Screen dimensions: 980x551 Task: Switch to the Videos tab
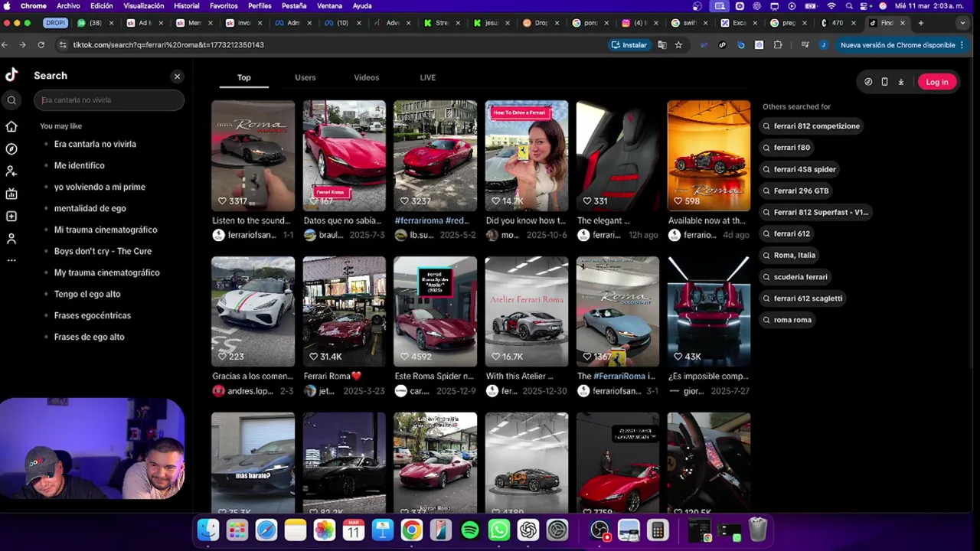coord(366,77)
